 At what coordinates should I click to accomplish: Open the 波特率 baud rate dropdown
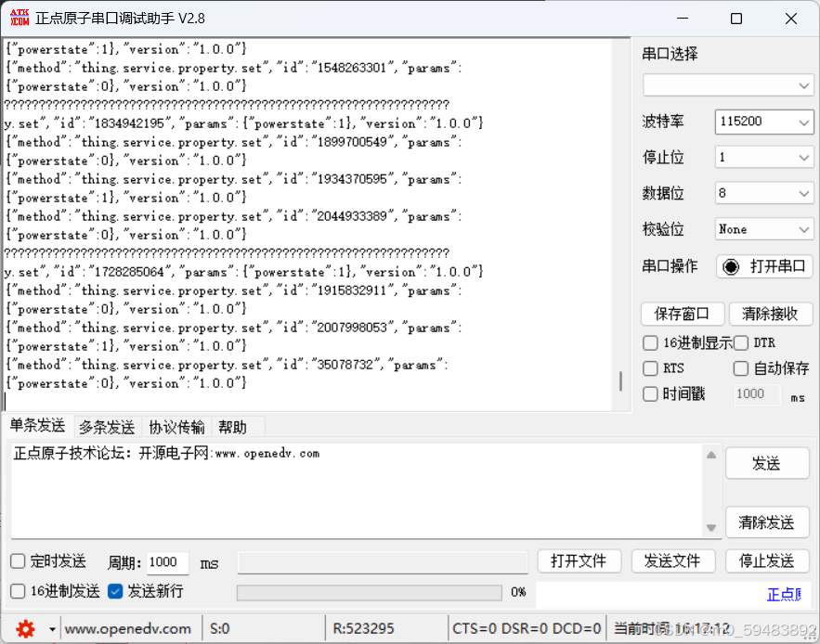click(763, 122)
